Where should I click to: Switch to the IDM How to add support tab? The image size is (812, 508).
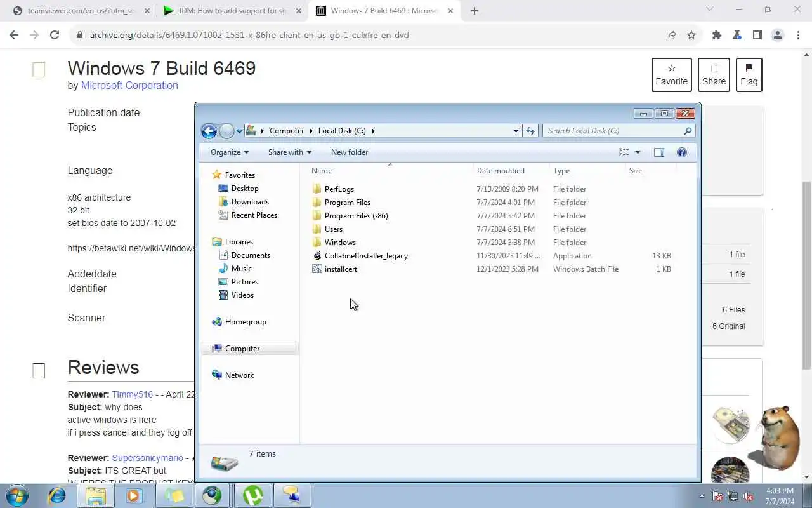(x=232, y=11)
